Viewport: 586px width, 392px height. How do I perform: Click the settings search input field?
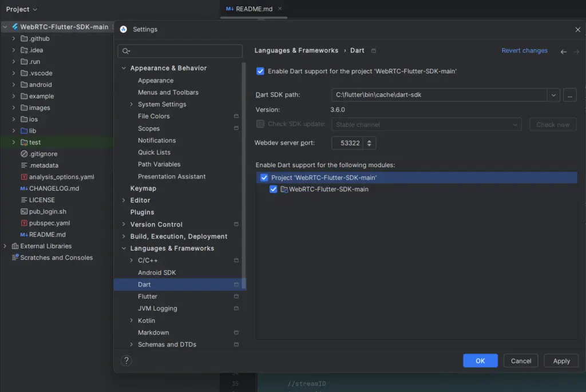click(180, 51)
